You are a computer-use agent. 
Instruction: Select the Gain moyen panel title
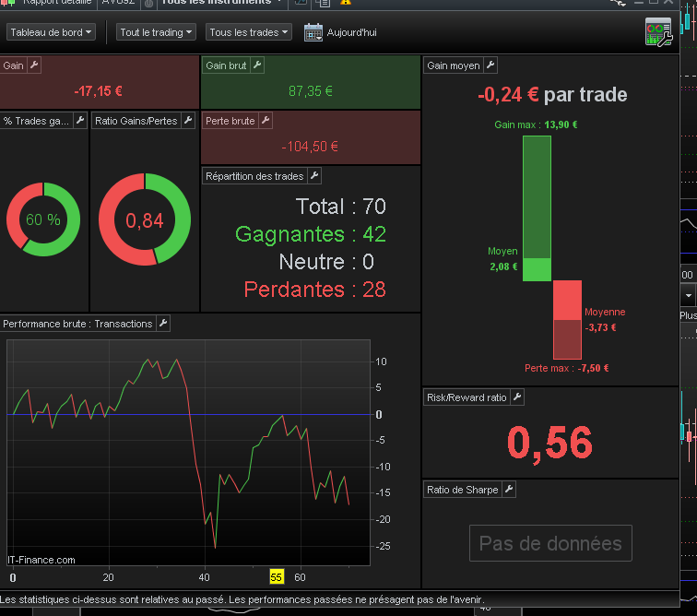pyautogui.click(x=454, y=65)
